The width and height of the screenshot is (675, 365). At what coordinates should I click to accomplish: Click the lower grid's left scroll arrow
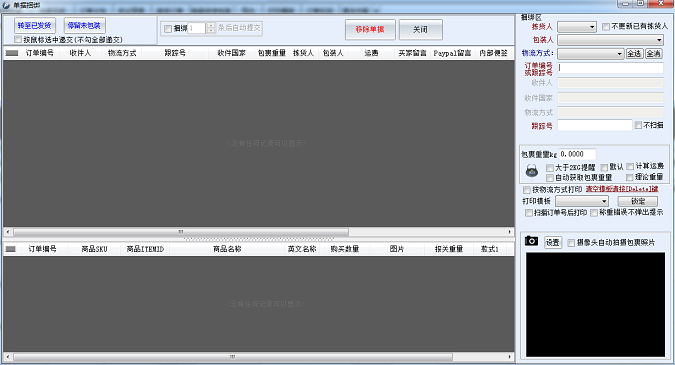[8, 357]
